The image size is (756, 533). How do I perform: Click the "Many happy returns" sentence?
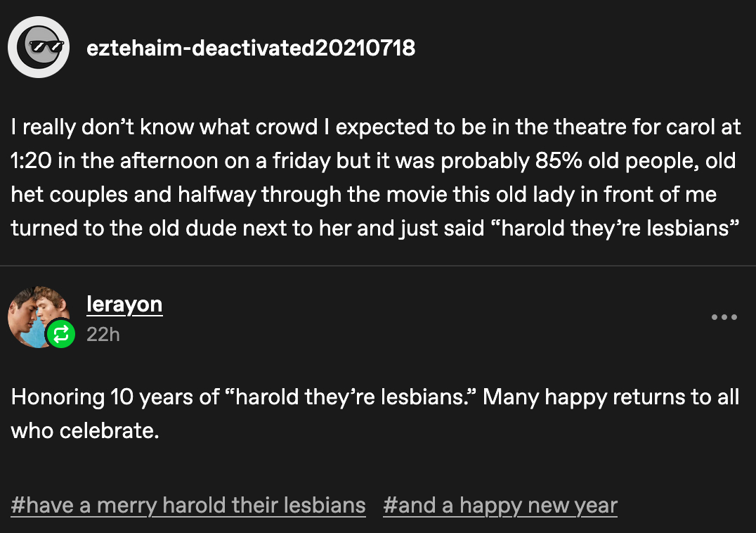583,397
